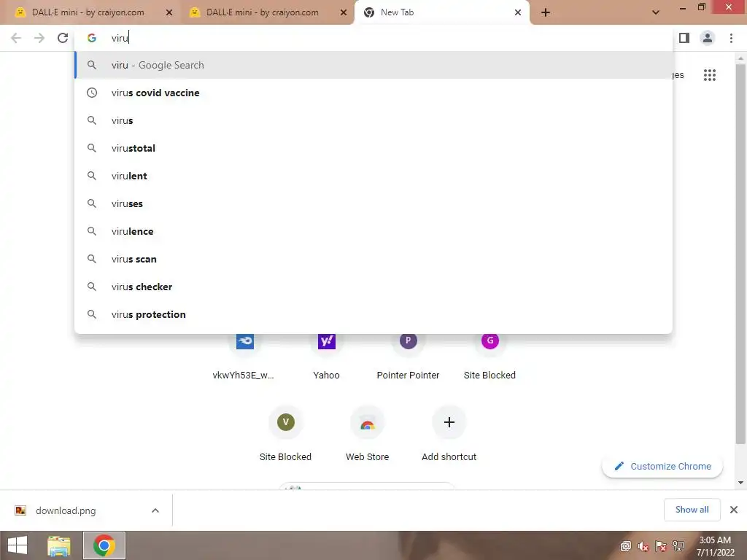Click the magnifier icon beside 'virus protection'
This screenshot has height=560, width=747.
pos(91,314)
